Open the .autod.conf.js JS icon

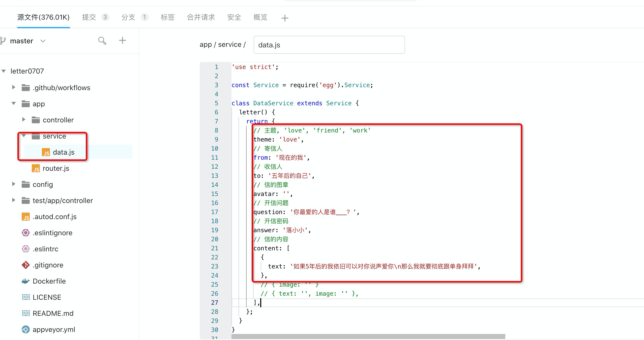(26, 217)
